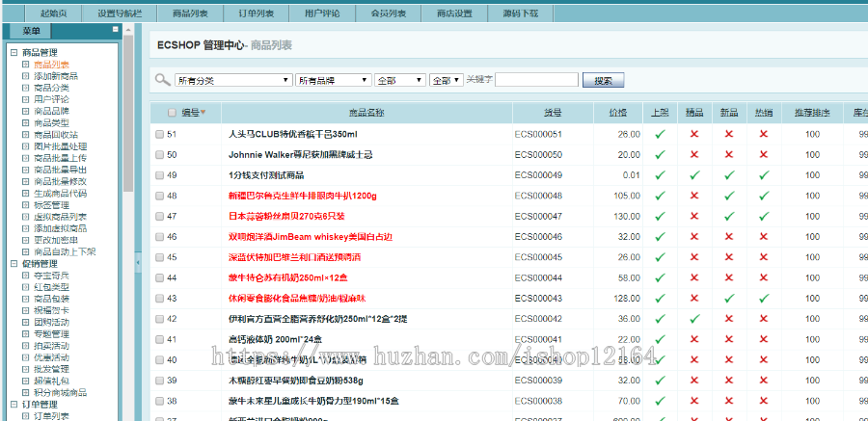Open 红包类型 in the sidebar
This screenshot has width=868, height=421.
pyautogui.click(x=51, y=287)
